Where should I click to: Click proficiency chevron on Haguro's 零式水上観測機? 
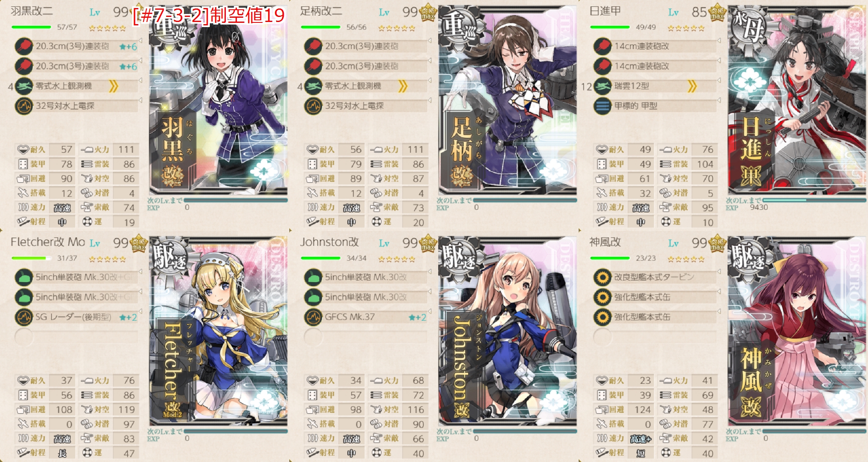tap(113, 86)
